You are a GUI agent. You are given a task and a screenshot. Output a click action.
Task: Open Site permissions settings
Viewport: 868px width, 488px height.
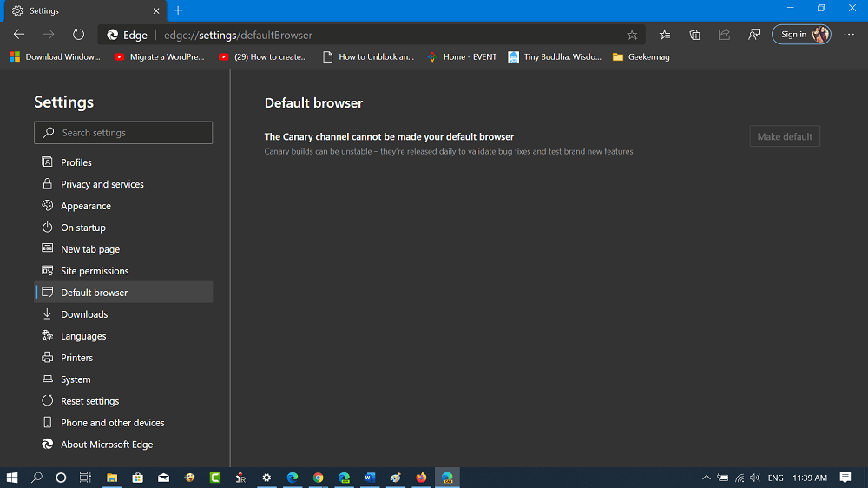pyautogui.click(x=123, y=271)
